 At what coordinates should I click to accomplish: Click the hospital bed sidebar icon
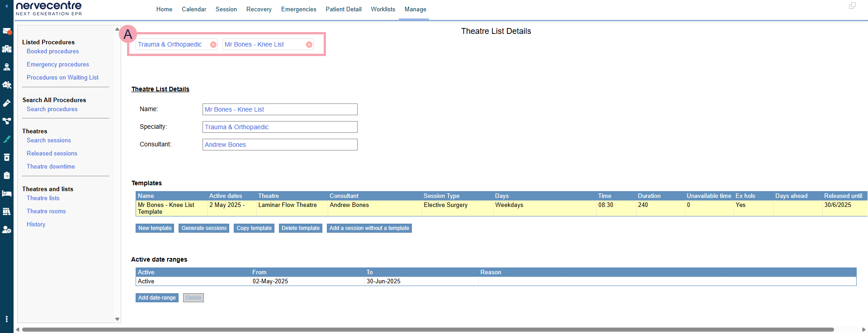[x=7, y=193]
